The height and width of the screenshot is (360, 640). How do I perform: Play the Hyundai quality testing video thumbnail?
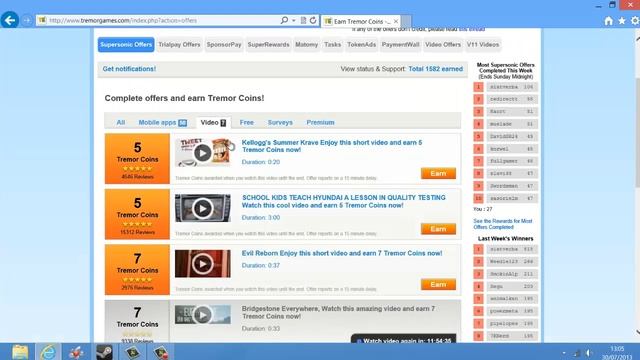click(x=203, y=209)
